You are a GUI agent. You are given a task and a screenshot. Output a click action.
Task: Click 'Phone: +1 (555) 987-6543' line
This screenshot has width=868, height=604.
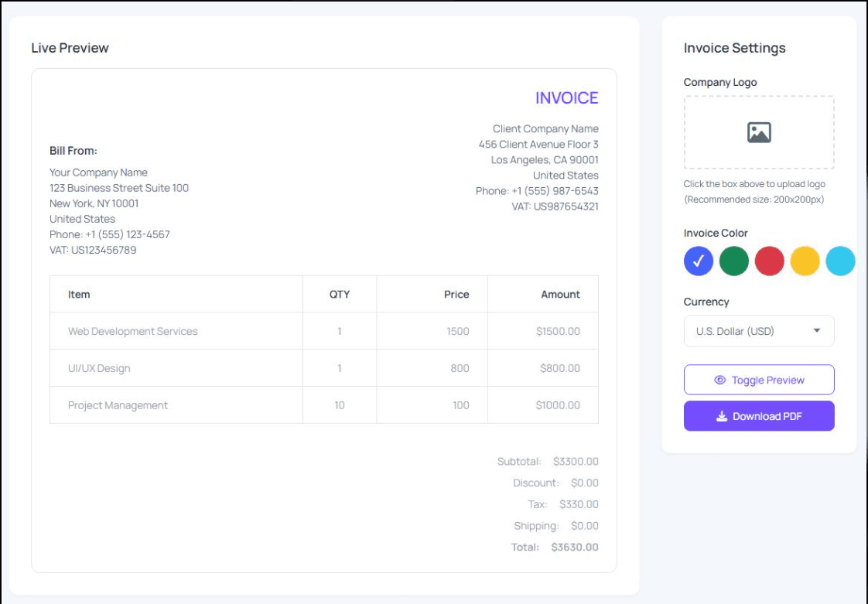point(537,190)
